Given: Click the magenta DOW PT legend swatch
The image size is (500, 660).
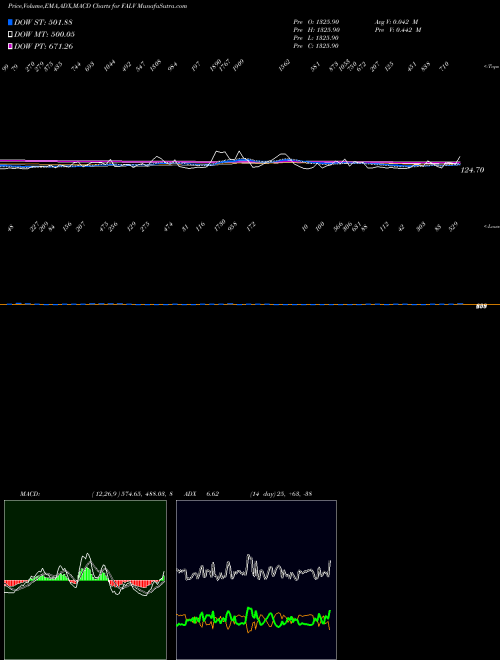Looking at the screenshot, I should point(10,46).
